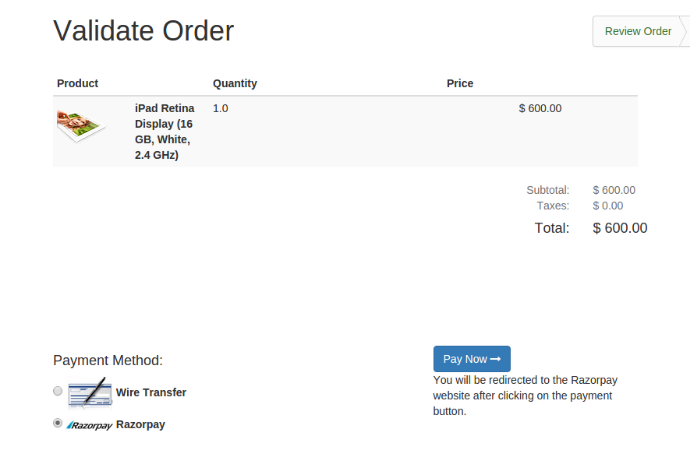Click the Pay Now button
This screenshot has width=690, height=450.
click(x=472, y=359)
